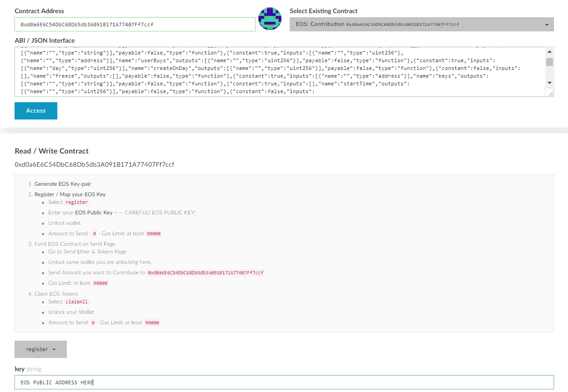Open the Select Existing Contract dropdown

pyautogui.click(x=421, y=25)
